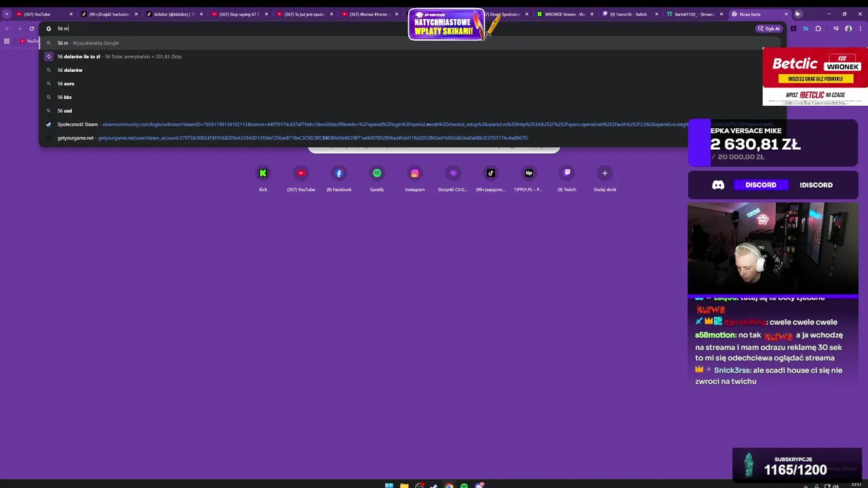Click the webcam video overlay
The height and width of the screenshot is (488, 868).
tap(773, 248)
